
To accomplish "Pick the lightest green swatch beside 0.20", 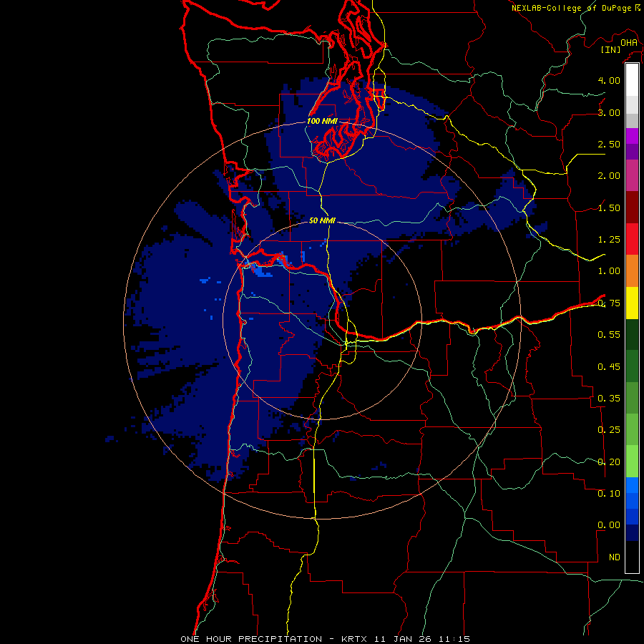I will click(x=632, y=462).
